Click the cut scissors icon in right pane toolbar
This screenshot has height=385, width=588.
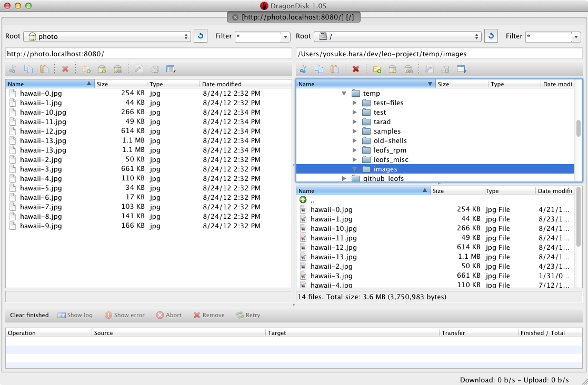303,69
